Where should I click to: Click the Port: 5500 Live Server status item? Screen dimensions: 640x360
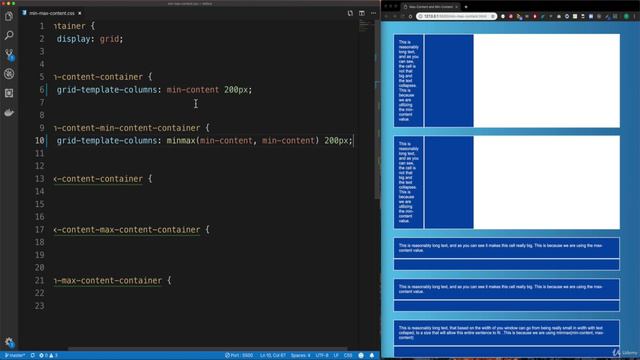click(239, 356)
